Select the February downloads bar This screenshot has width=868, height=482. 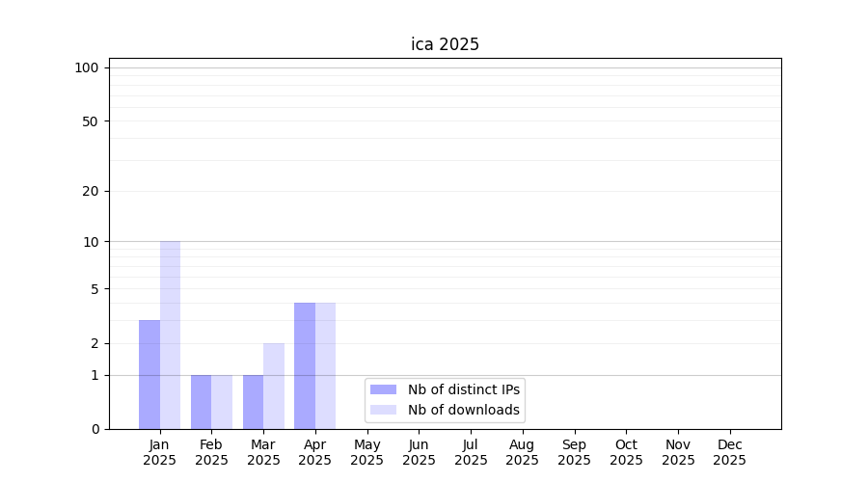tap(222, 402)
